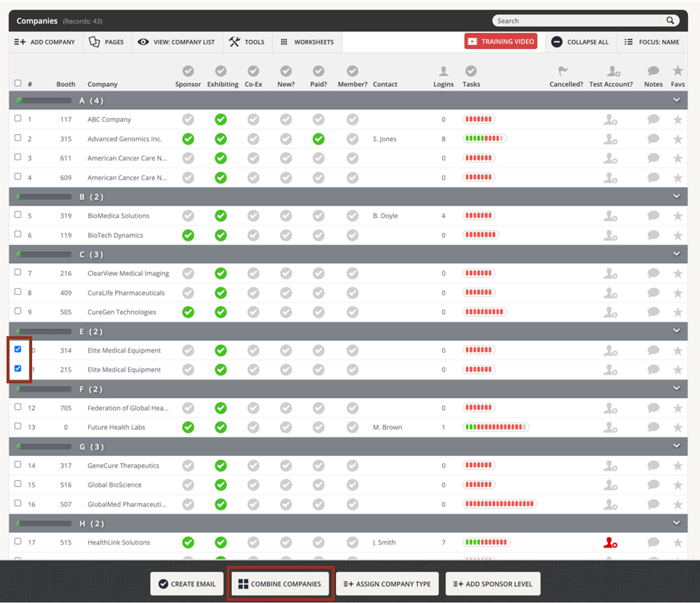The height and width of the screenshot is (603, 700).
Task: Open the Worksheets menu
Action: 307,42
